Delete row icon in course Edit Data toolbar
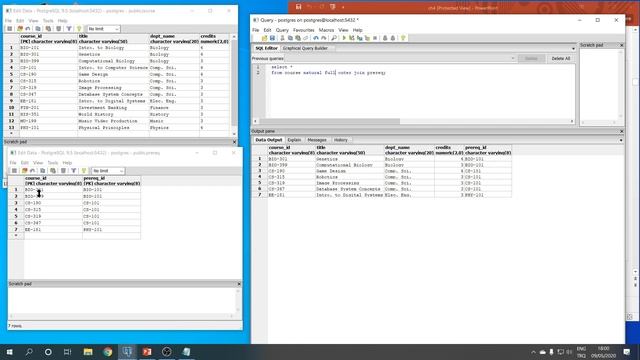The width and height of the screenshot is (640, 360). (59, 29)
